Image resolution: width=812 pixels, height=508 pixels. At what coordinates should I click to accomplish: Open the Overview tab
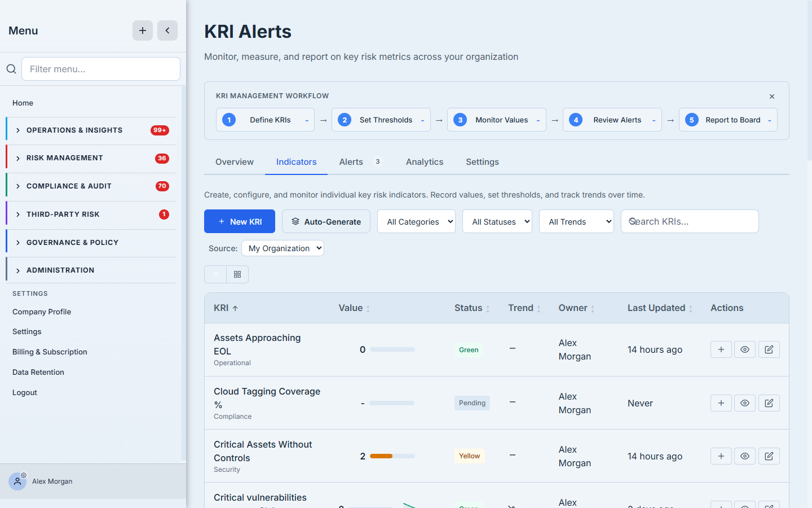235,162
